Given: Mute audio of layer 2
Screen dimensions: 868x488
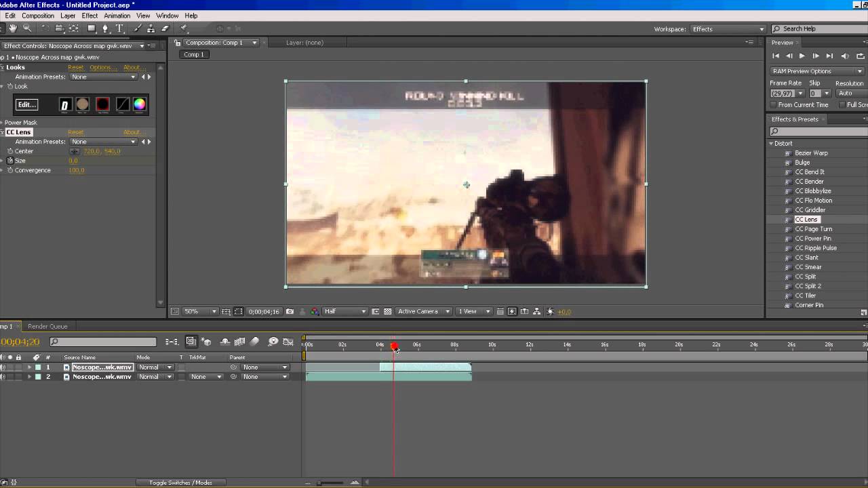Looking at the screenshot, I should [3, 377].
